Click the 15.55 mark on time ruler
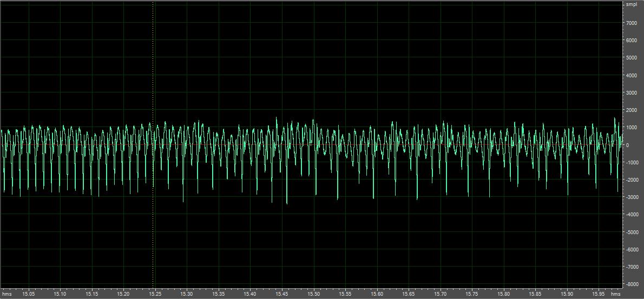 click(x=345, y=294)
